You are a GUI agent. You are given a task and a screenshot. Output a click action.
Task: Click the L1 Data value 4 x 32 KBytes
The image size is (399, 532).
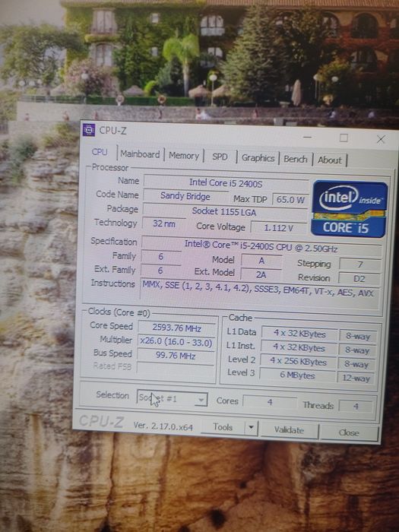tap(299, 334)
